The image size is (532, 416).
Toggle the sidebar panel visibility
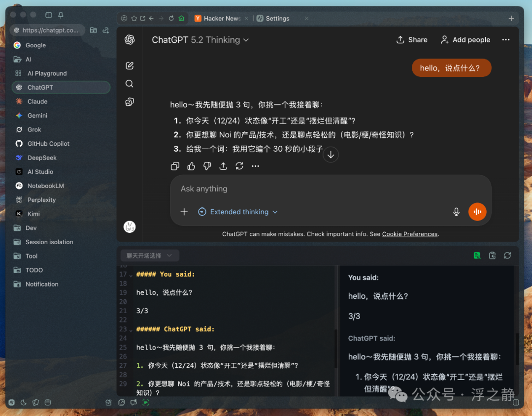coord(48,15)
